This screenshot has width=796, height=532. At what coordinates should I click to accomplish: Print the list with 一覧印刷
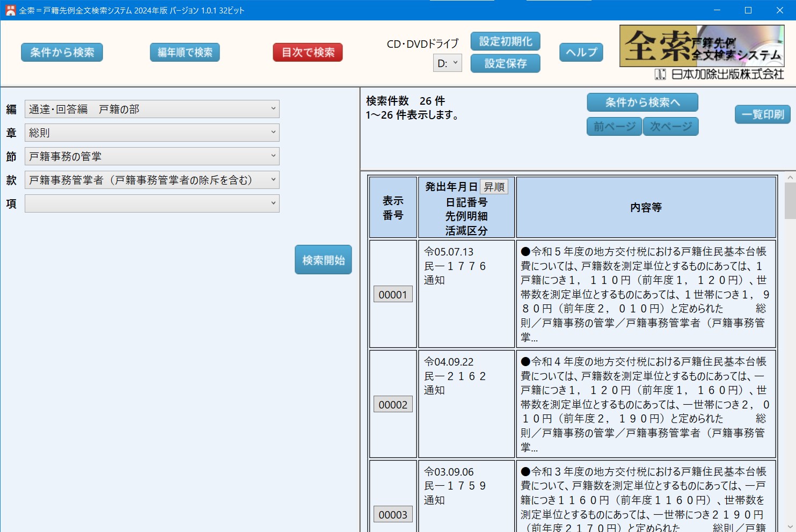click(762, 114)
